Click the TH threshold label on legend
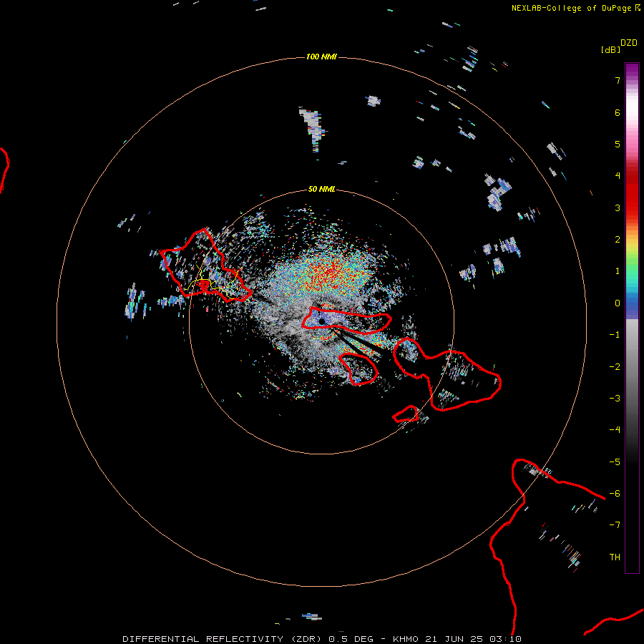This screenshot has width=644, height=644. click(615, 557)
